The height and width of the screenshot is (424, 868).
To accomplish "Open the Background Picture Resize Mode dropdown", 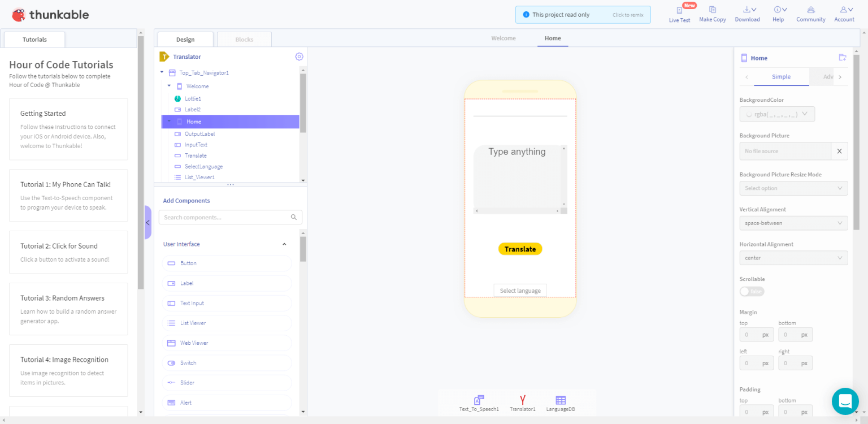I will pos(793,188).
